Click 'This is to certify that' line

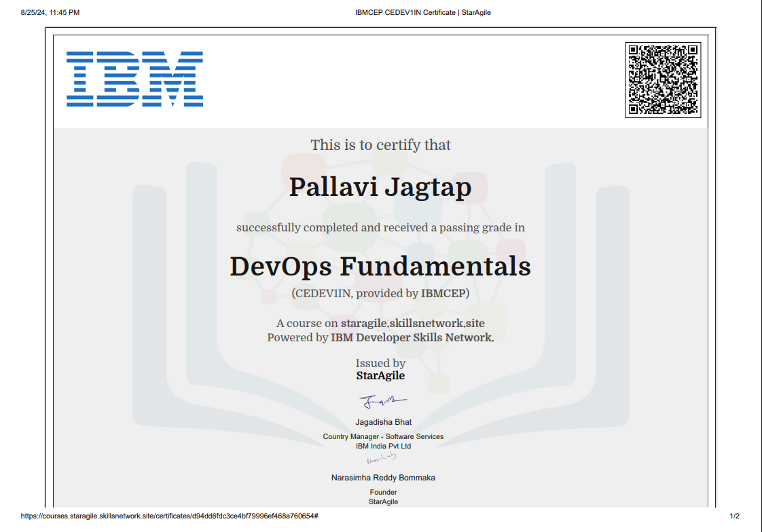[x=380, y=145]
